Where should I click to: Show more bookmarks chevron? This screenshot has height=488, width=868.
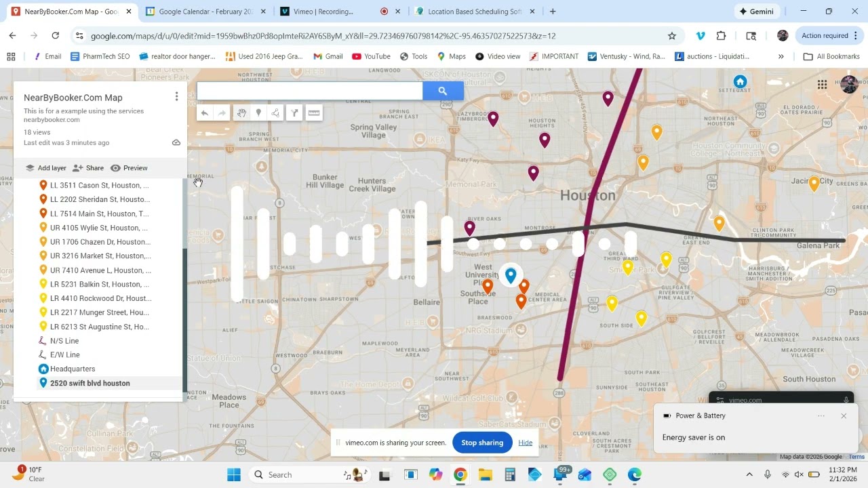(x=781, y=56)
